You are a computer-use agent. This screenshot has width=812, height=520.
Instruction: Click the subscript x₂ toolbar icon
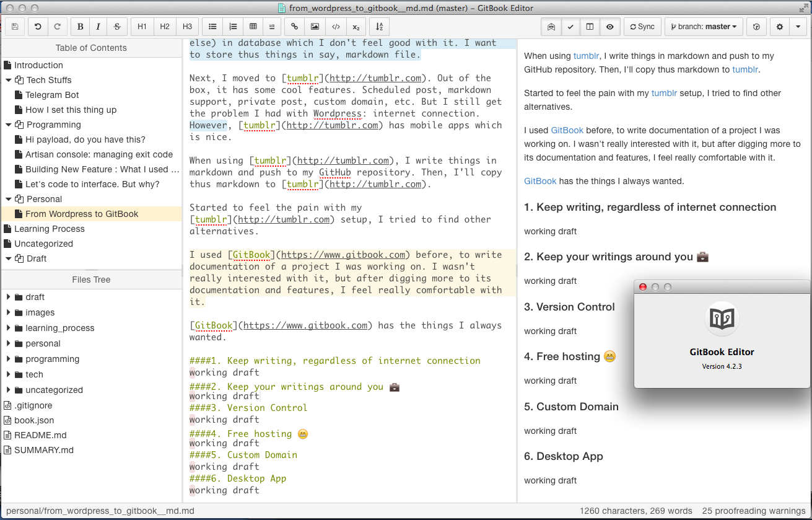(x=356, y=27)
